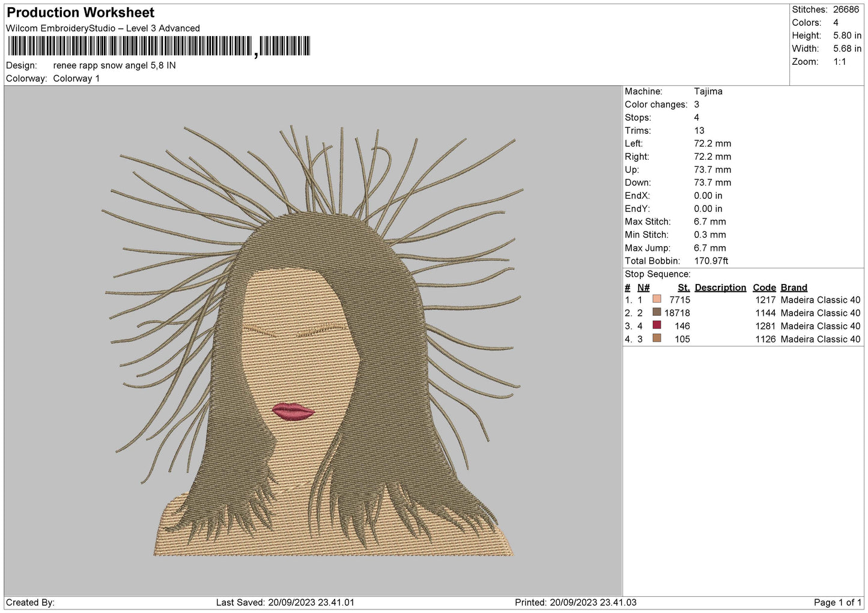Click the 'Page 1 of 1' indicator
Screen dimensions: 868x613
point(838,603)
